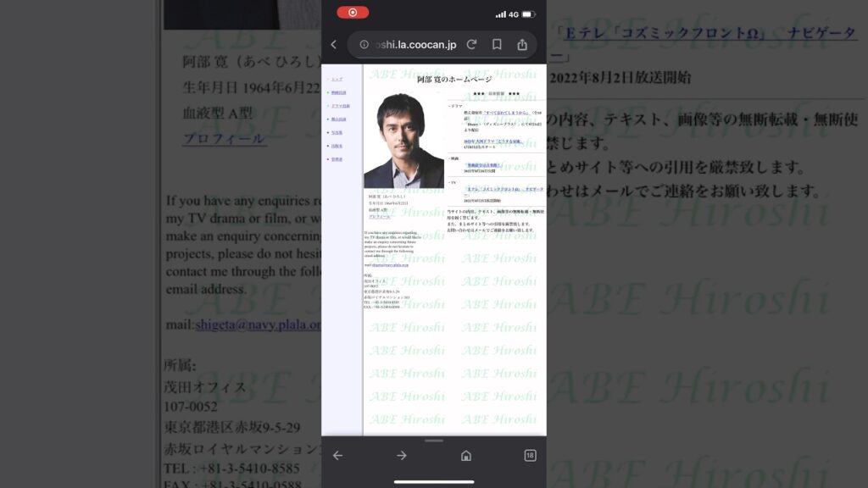Open site info icon in address bar

364,44
